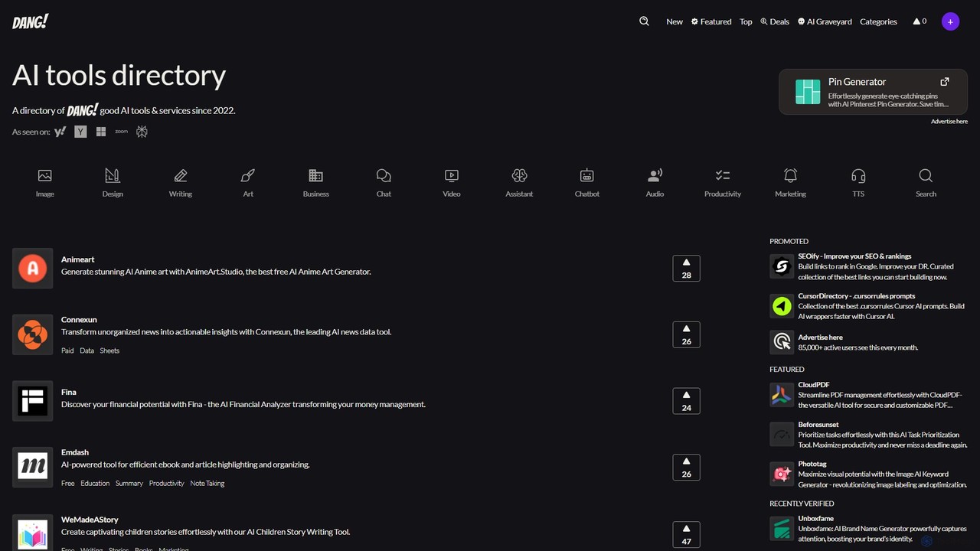Go to the Top menu item
Image resolution: width=980 pixels, height=551 pixels.
746,21
